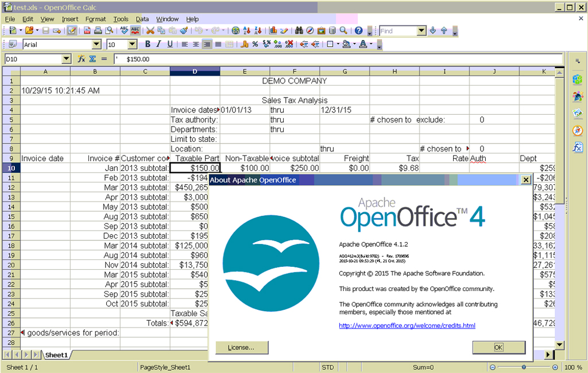Show Draw Functions pencil icon
588x373 pixels.
pos(284,31)
